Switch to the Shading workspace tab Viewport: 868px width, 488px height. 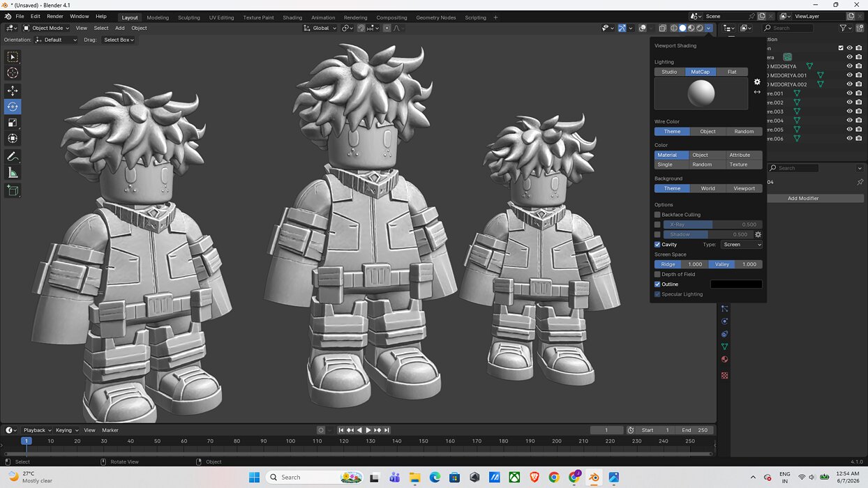292,17
